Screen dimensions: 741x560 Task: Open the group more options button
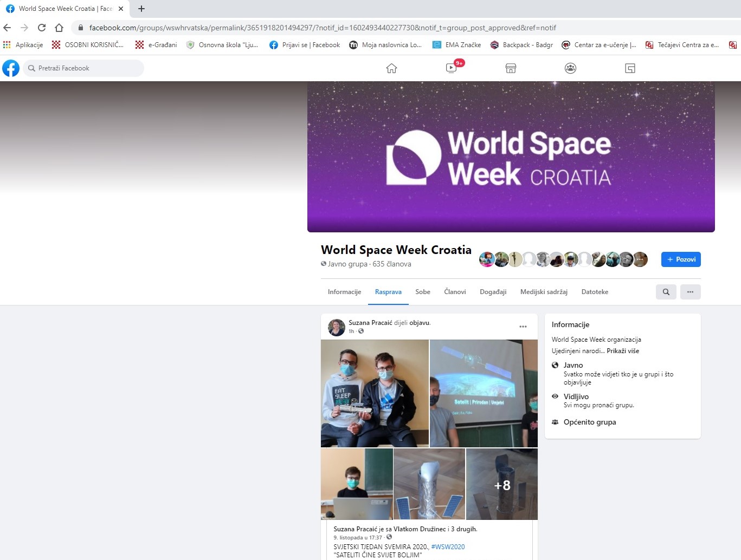(x=690, y=292)
